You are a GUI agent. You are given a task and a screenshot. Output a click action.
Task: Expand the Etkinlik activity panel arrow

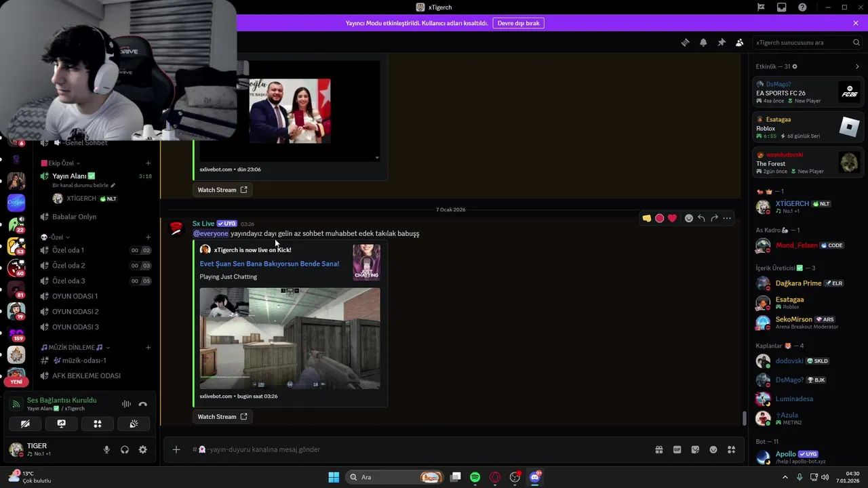coord(857,66)
